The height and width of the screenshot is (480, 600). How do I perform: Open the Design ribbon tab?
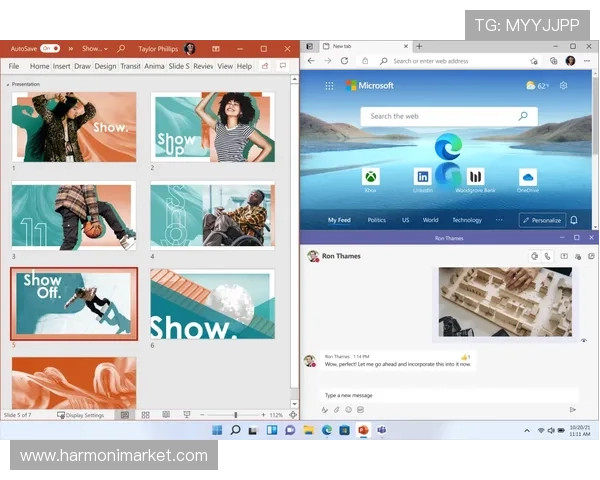point(105,66)
